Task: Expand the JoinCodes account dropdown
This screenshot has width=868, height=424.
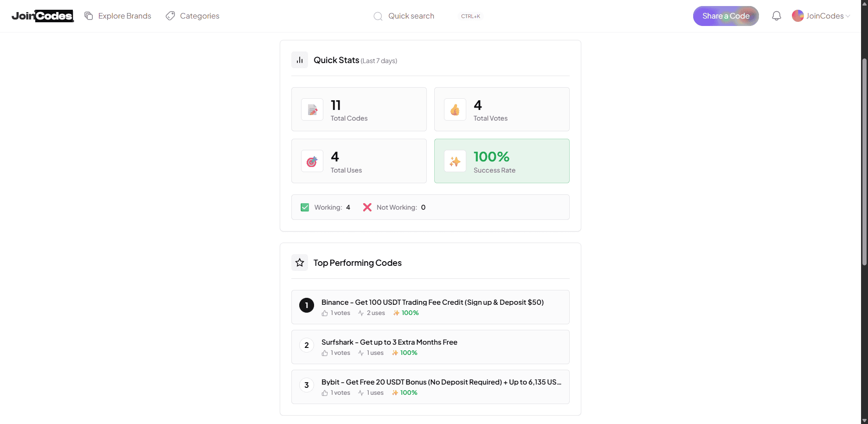Action: tap(848, 16)
